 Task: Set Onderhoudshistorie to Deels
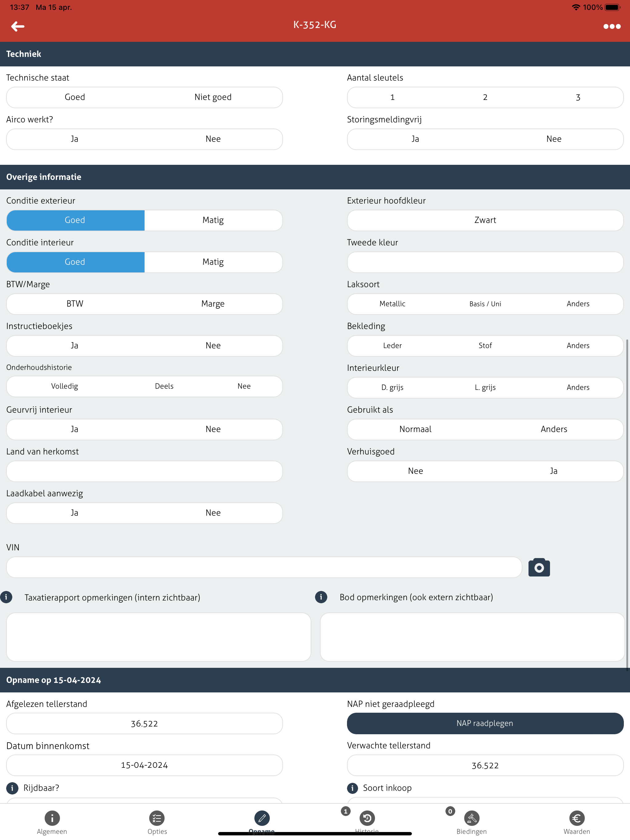tap(164, 386)
